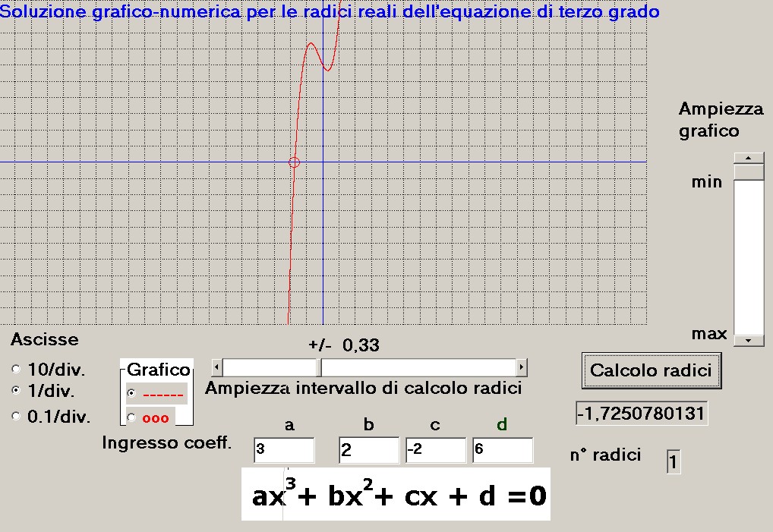Click the Ampiezza grafico vertical scrollbar thumb
This screenshot has height=532, width=773.
(748, 172)
